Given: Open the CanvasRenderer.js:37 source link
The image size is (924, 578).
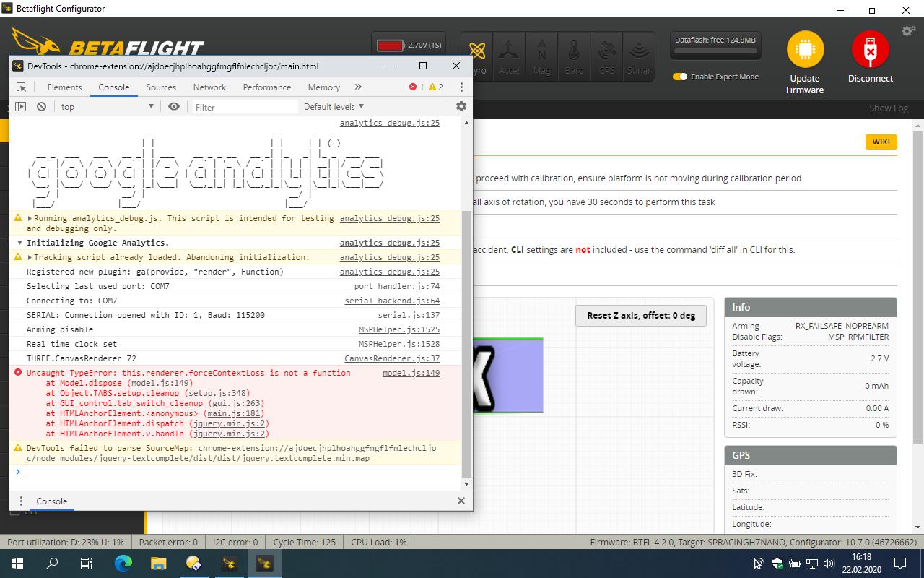Looking at the screenshot, I should pos(392,358).
